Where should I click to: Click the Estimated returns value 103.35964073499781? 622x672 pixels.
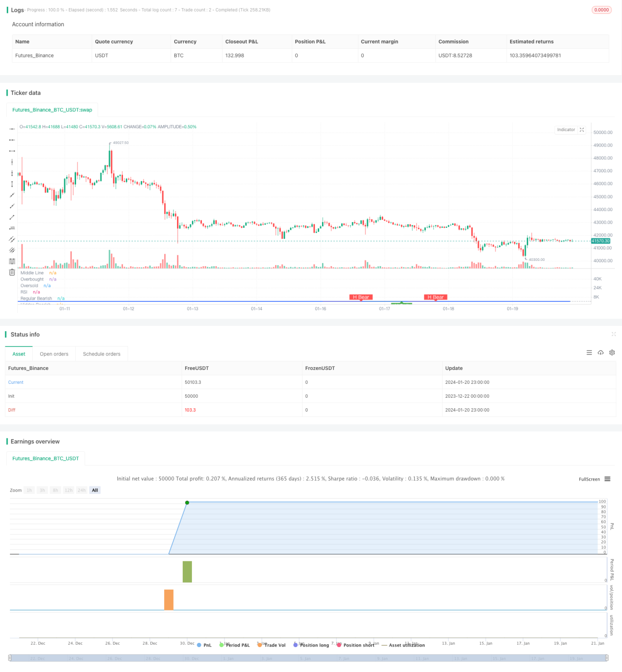coord(535,56)
